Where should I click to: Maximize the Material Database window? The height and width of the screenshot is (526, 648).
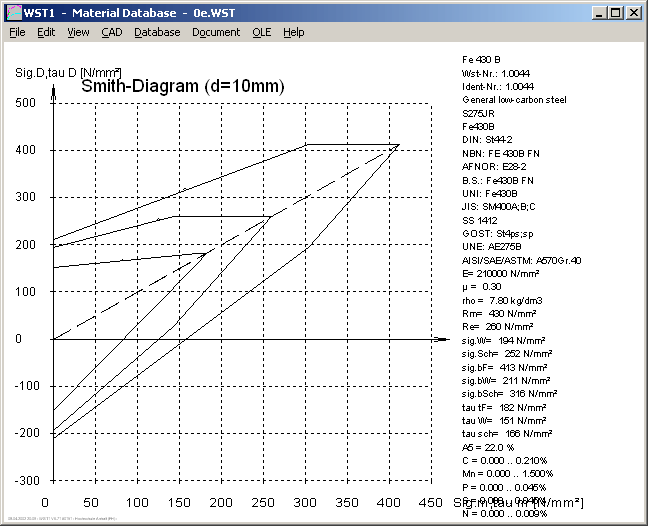click(x=615, y=12)
